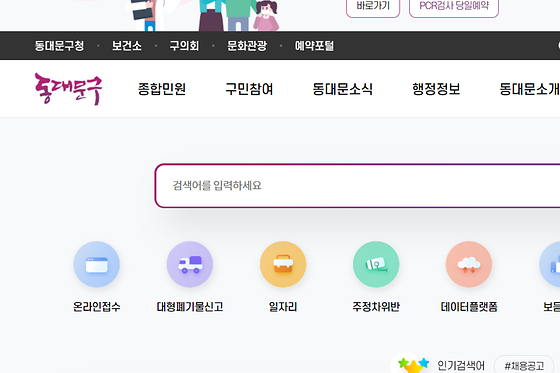This screenshot has width=560, height=373.
Task: Focus the 검색어를 입력하세요 search field
Action: (357, 185)
